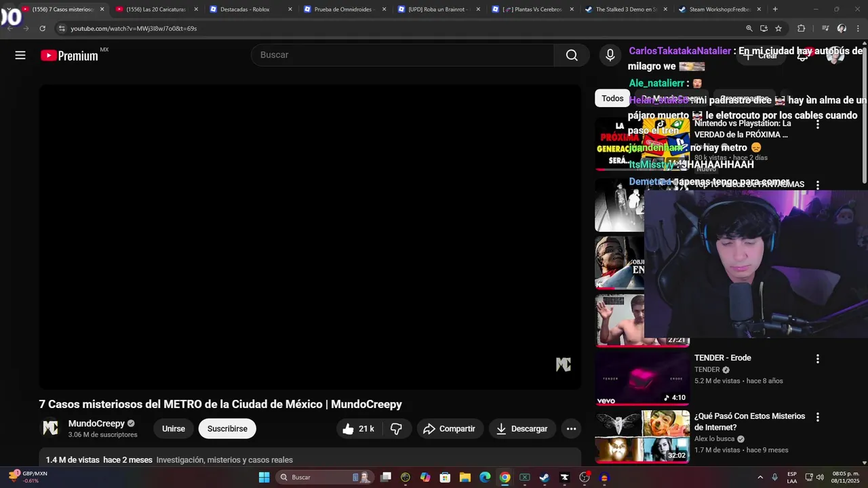Open the GBP/MXN widget on taskbar
Screen dimensions: 868x488
[x=28, y=476]
